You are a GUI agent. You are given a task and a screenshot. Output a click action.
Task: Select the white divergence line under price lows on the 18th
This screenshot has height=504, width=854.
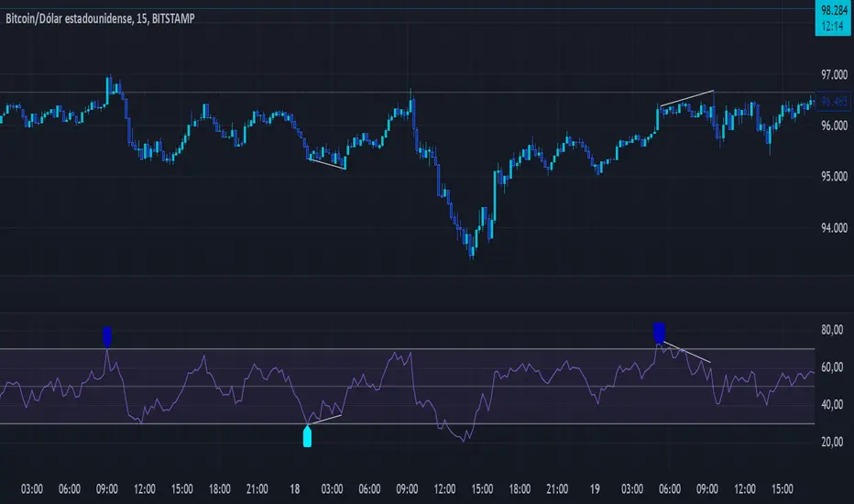coord(327,164)
